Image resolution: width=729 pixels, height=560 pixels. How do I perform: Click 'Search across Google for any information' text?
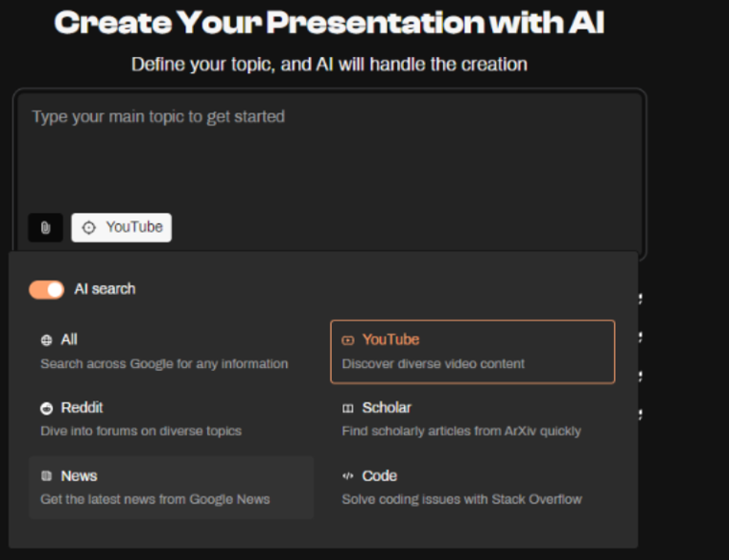pyautogui.click(x=164, y=364)
